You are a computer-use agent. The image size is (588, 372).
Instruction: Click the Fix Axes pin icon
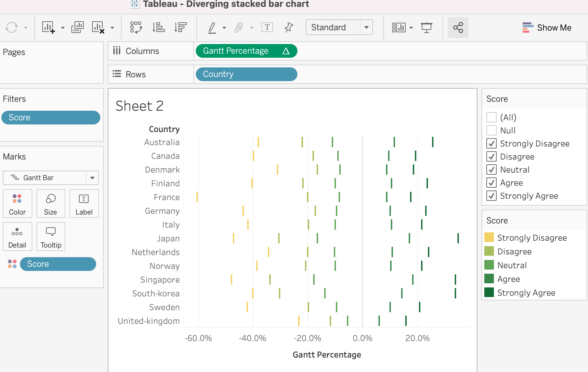point(289,28)
